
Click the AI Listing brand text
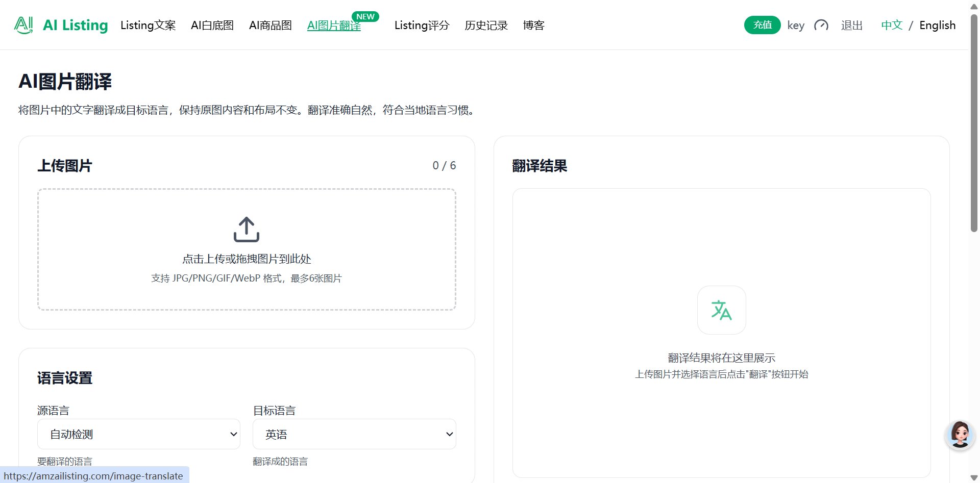coord(76,25)
